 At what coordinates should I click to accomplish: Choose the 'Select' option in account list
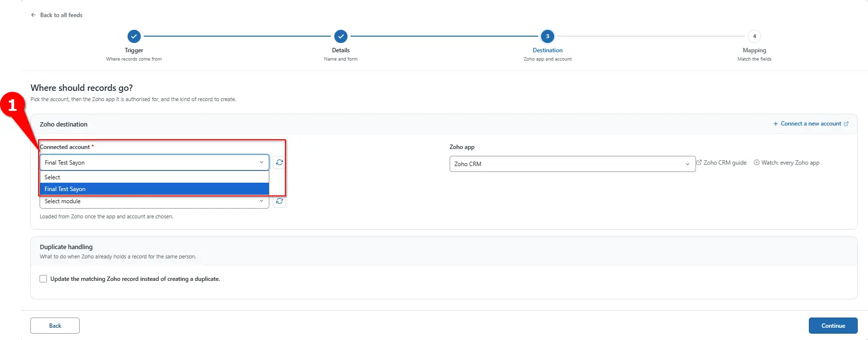point(154,177)
